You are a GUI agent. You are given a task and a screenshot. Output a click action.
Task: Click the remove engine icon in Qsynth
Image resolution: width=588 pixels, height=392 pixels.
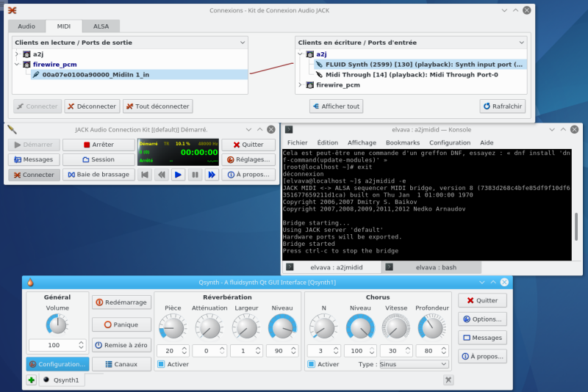click(x=448, y=380)
